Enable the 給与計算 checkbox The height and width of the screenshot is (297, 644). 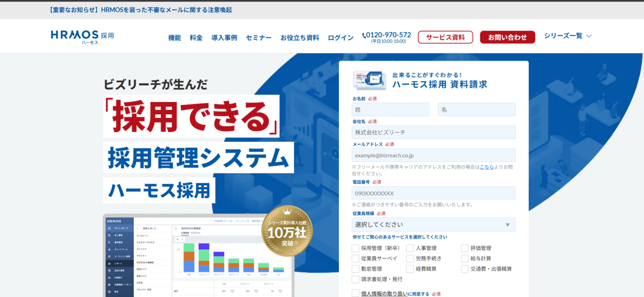tap(465, 259)
